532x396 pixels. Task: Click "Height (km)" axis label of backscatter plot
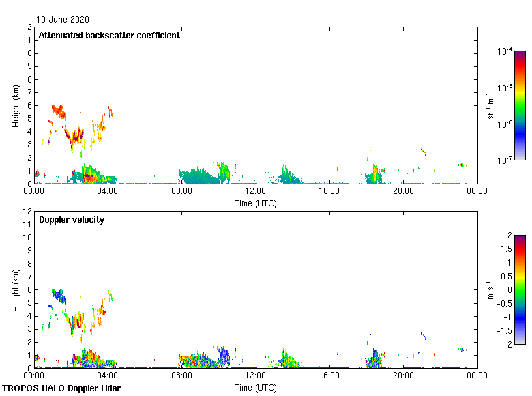pos(15,105)
